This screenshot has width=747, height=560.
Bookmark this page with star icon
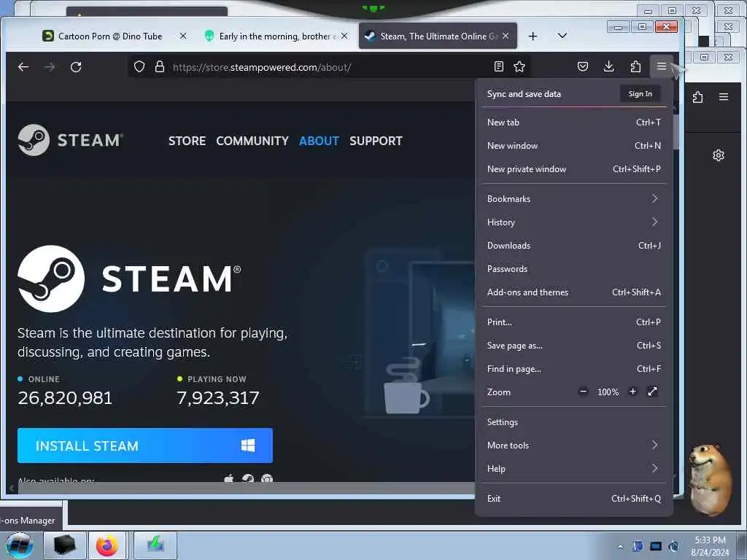pyautogui.click(x=519, y=66)
